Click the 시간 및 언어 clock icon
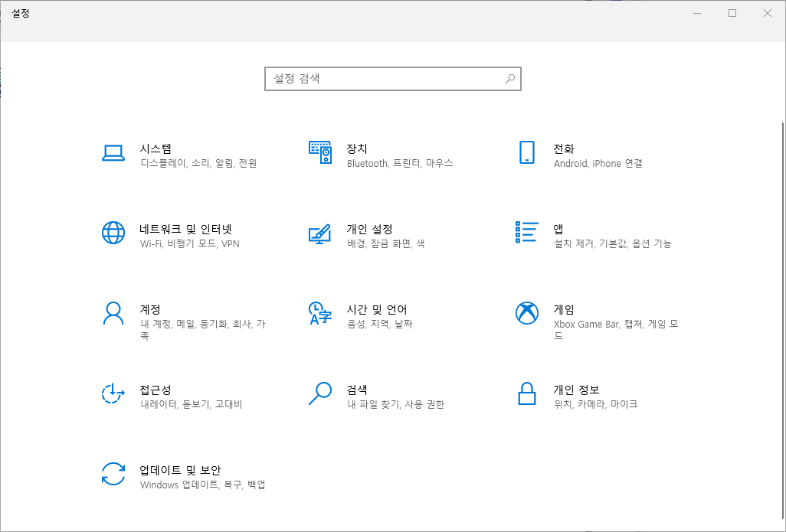The image size is (786, 532). [319, 313]
